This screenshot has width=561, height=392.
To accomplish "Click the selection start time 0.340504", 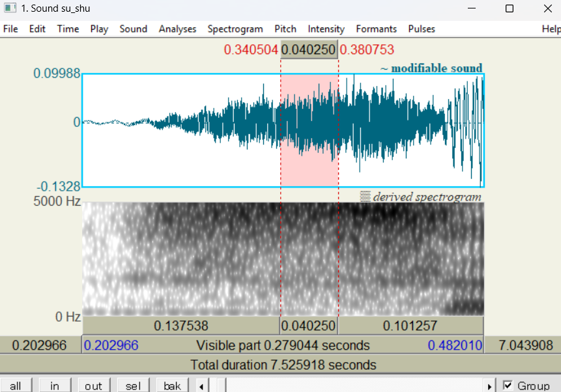I will [251, 49].
